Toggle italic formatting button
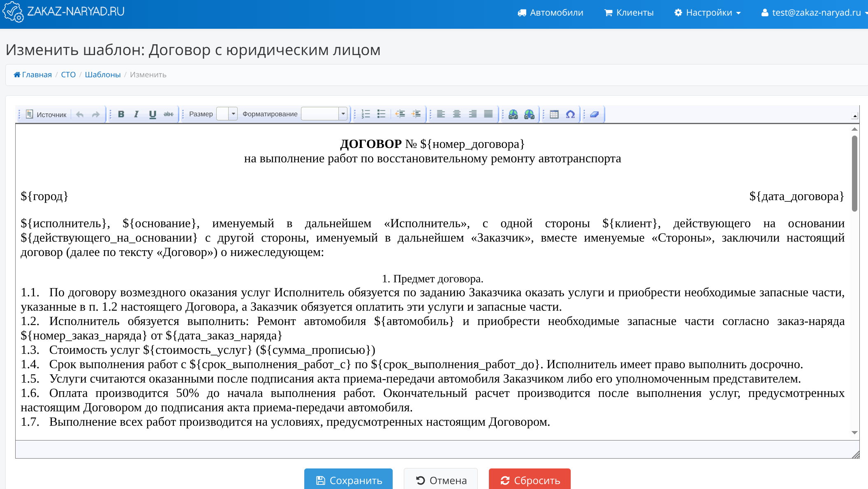Image resolution: width=868 pixels, height=489 pixels. pos(137,114)
